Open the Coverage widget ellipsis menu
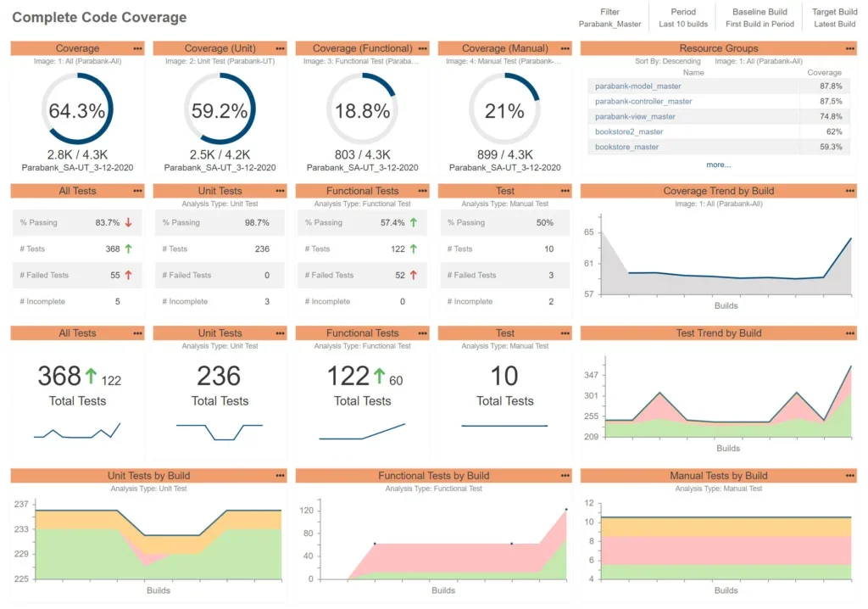 137,49
